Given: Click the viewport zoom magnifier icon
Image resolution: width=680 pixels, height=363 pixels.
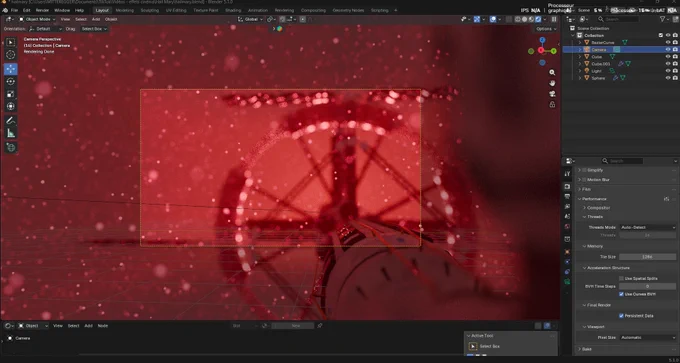Looking at the screenshot, I should pyautogui.click(x=552, y=72).
